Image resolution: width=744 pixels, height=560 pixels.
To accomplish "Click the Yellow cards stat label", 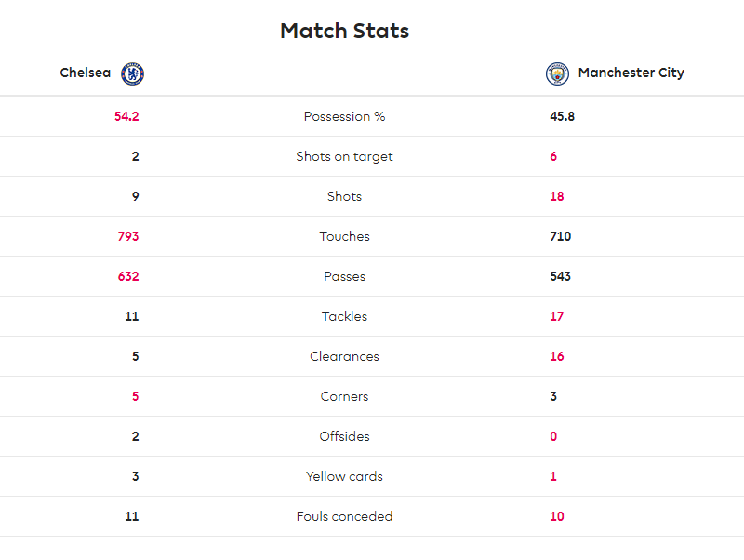I will (344, 476).
